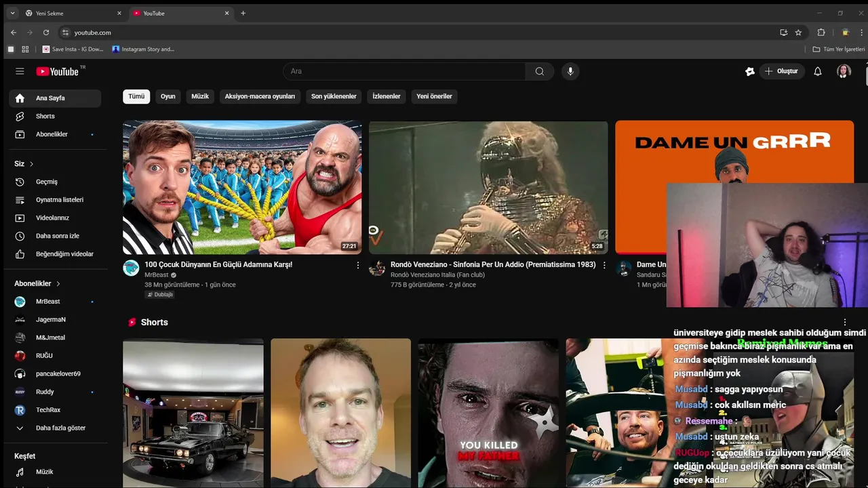Open Daha sonra izle list
Image resolution: width=868 pixels, height=488 pixels.
(55, 236)
